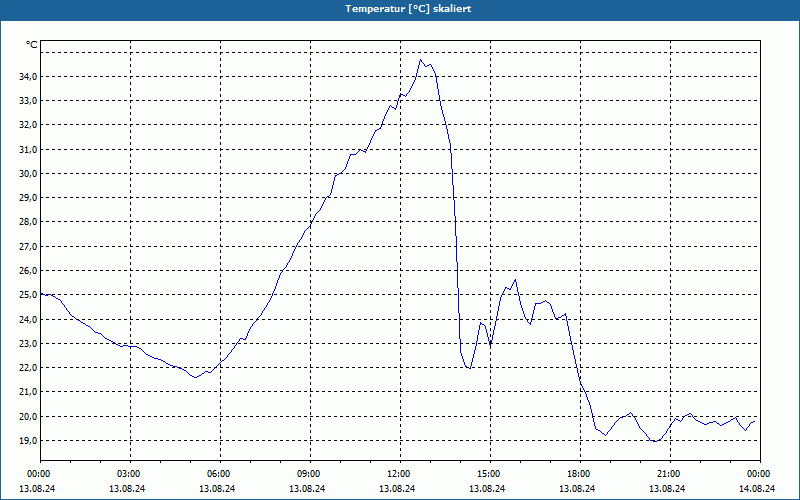
Task: Select the 24,0 y-axis label
Action: click(x=29, y=319)
